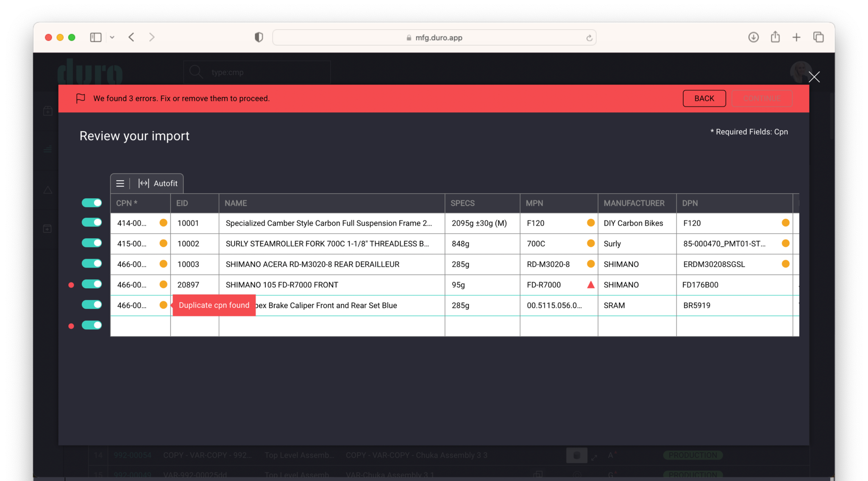
Task: Click the user avatar in the top right
Action: (801, 72)
